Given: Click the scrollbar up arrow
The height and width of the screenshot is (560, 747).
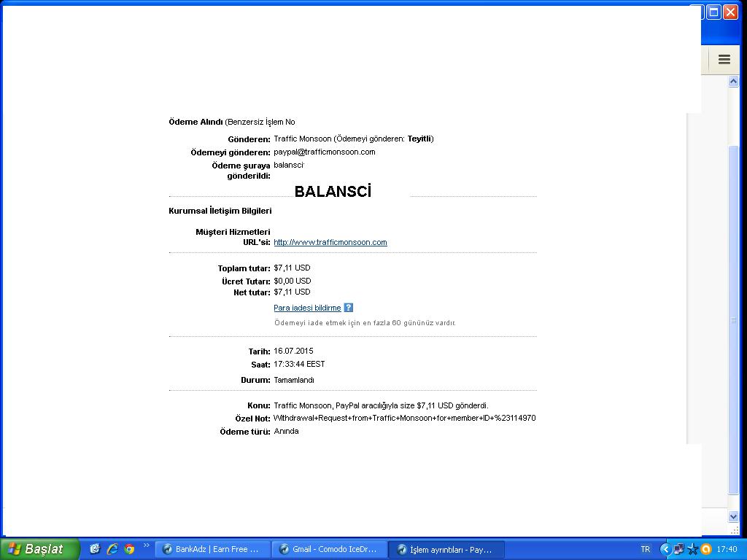Looking at the screenshot, I should (x=733, y=82).
